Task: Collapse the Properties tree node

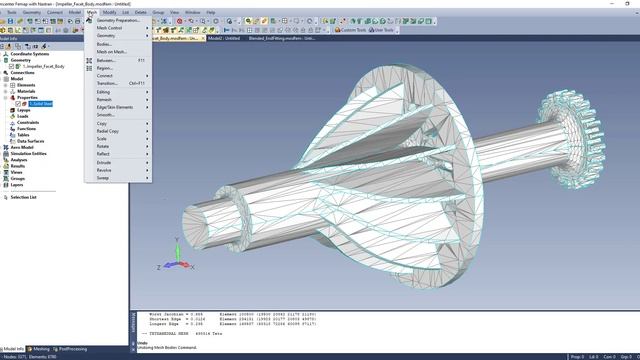Action: [x=6, y=98]
